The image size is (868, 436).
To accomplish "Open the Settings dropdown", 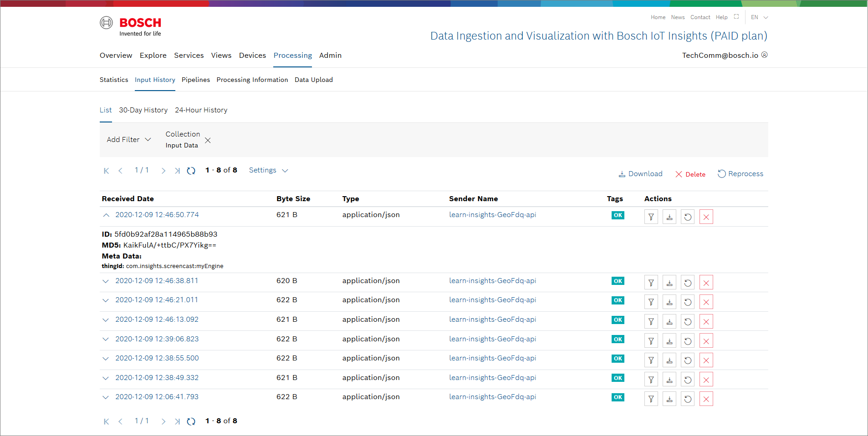I will pos(268,170).
